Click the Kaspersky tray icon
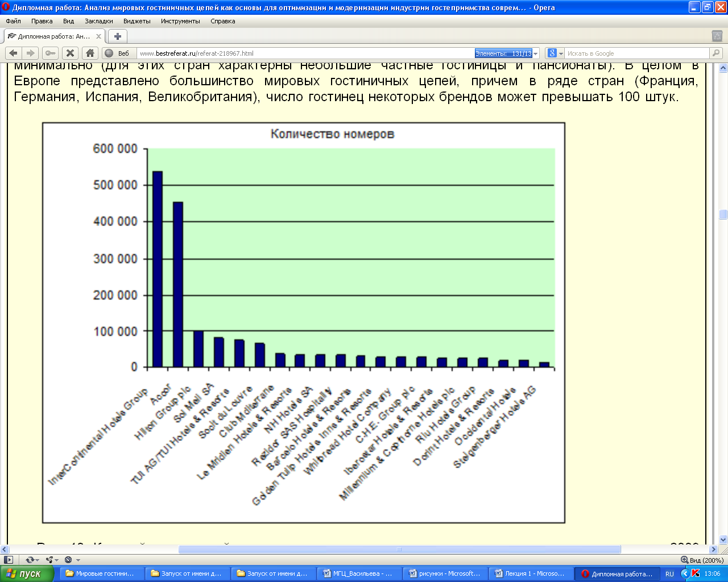 pos(696,573)
